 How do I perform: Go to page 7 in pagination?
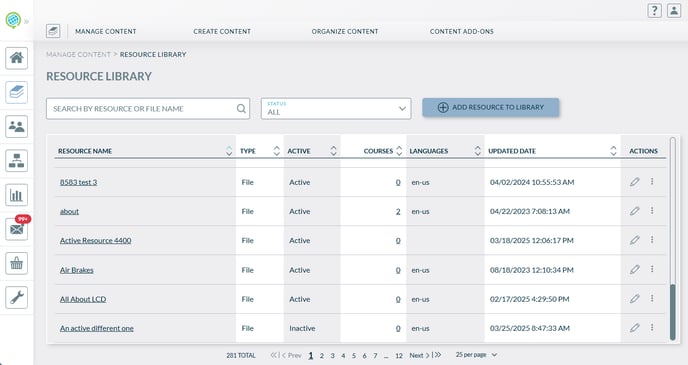point(375,356)
